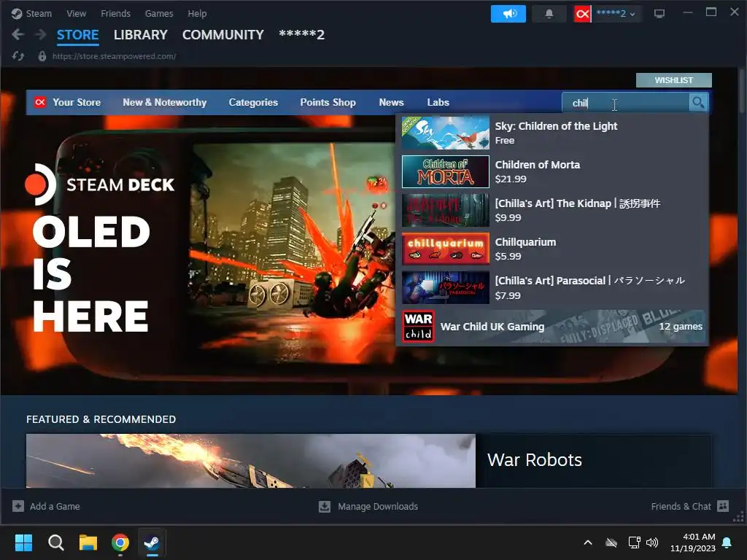The width and height of the screenshot is (747, 560).
Task: Open the taskbar clock and date
Action: coord(692,542)
